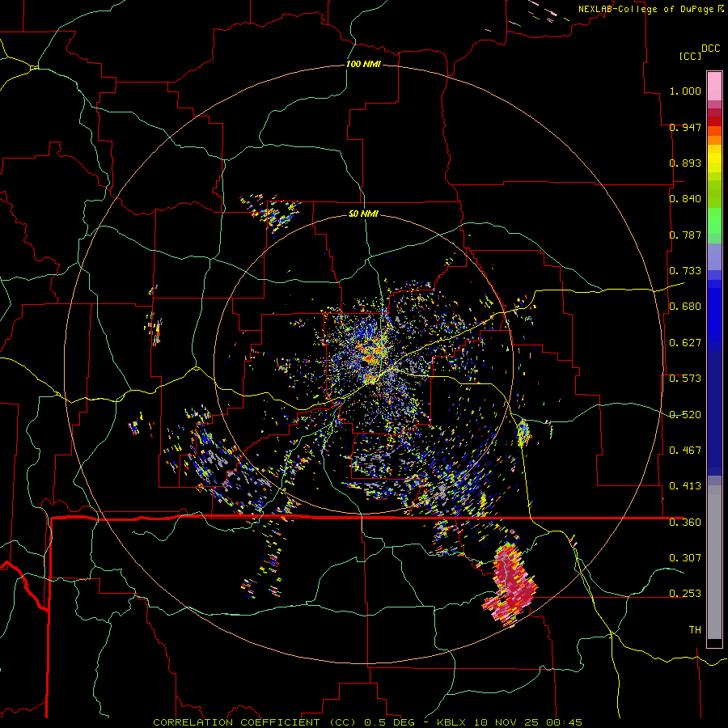The width and height of the screenshot is (728, 728).
Task: Click the 0.360 scale value
Action: pyautogui.click(x=685, y=523)
